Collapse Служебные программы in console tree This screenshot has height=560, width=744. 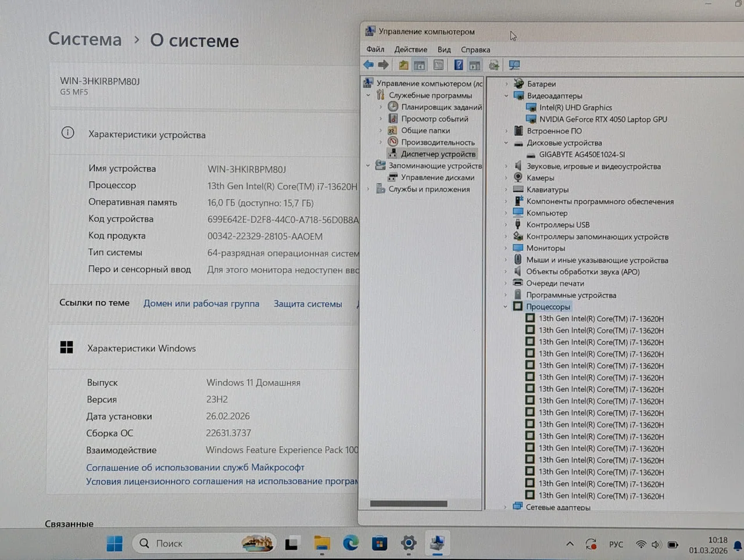(x=369, y=95)
